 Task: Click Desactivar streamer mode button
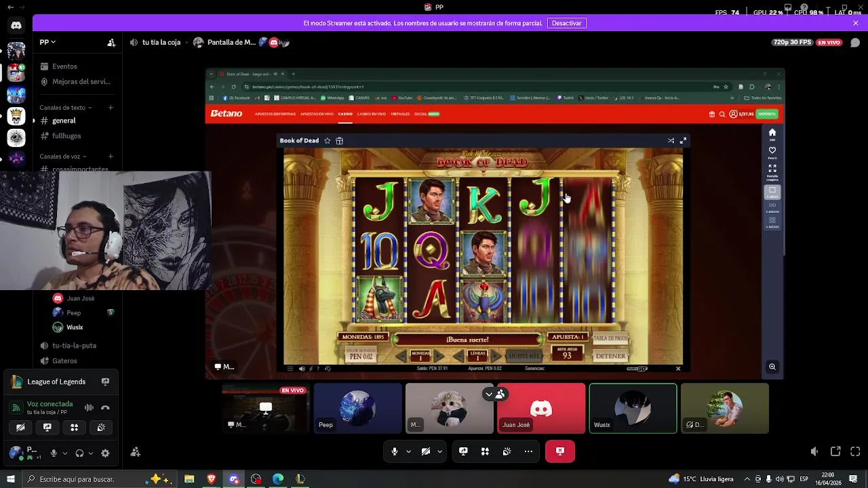point(566,23)
